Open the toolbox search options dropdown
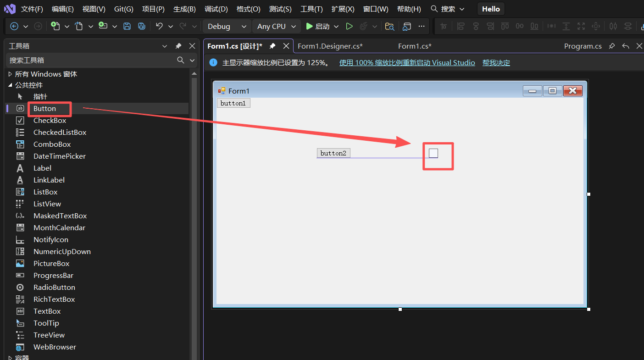644x360 pixels. (x=193, y=60)
